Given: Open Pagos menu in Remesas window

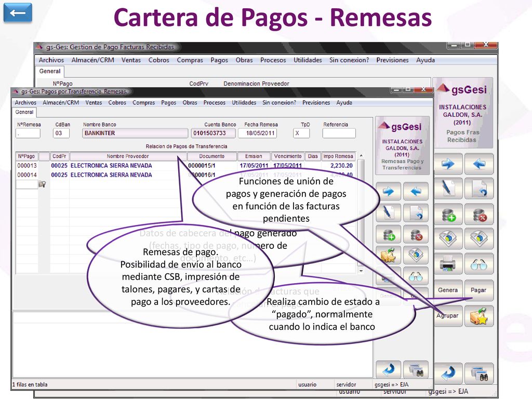Looking at the screenshot, I should click(x=169, y=102).
